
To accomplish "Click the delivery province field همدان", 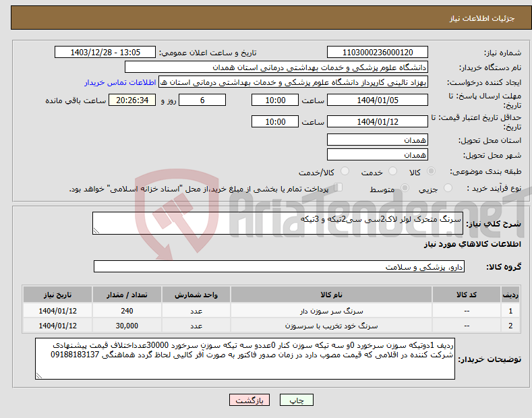I will coord(378,140).
